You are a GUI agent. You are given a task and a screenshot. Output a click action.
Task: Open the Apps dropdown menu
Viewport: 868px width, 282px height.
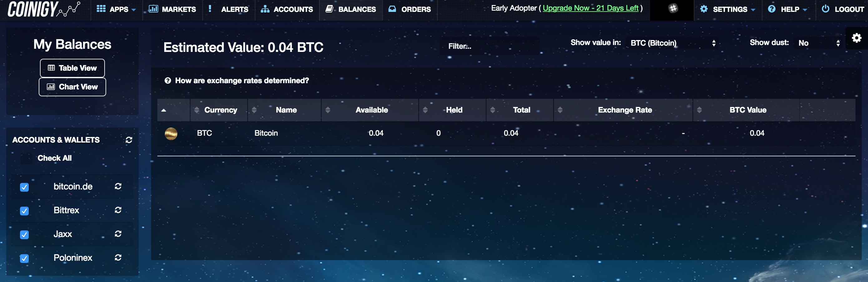116,9
